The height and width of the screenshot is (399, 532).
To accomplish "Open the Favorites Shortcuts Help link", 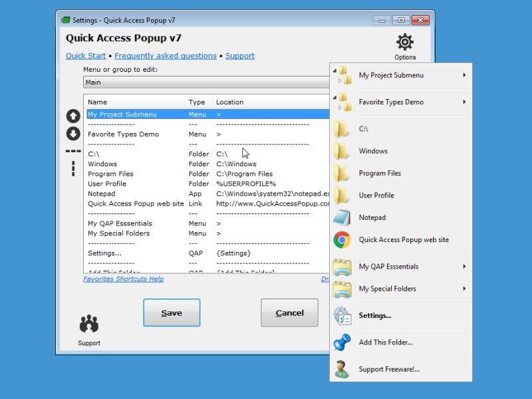I will 123,279.
